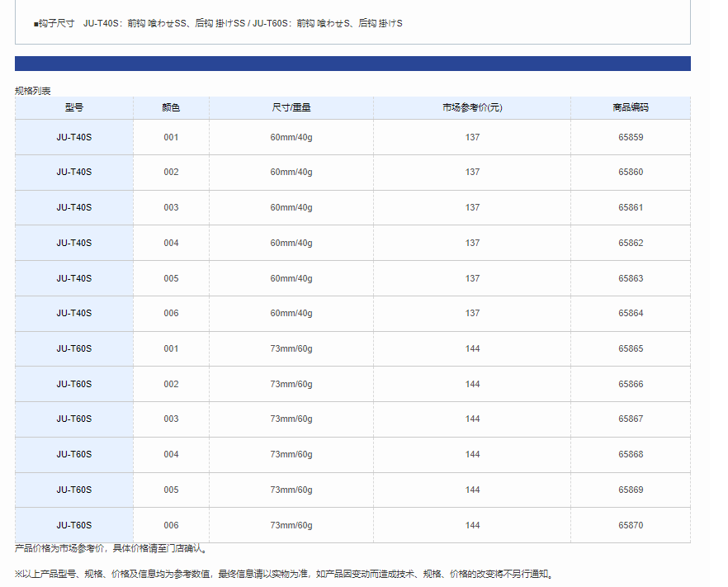Click the 规格列表 heading
This screenshot has width=728, height=587.
coord(32,91)
